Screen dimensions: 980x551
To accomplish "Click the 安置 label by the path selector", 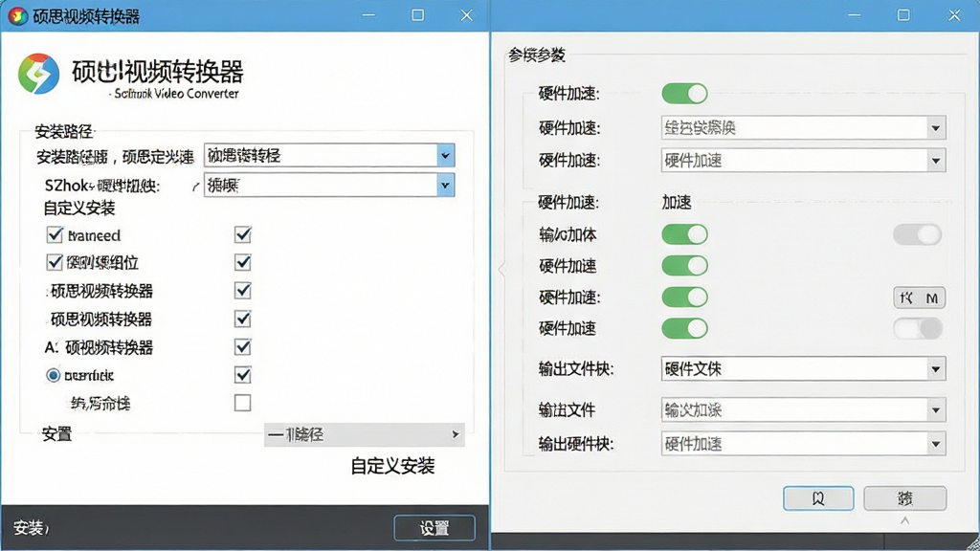I will click(x=56, y=434).
